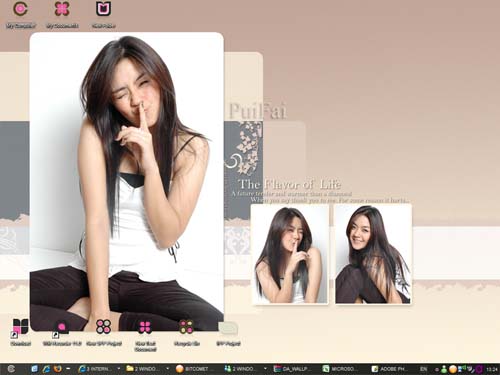Select the tulip-shaped desktop icon at top
500x375 pixels.
(104, 9)
